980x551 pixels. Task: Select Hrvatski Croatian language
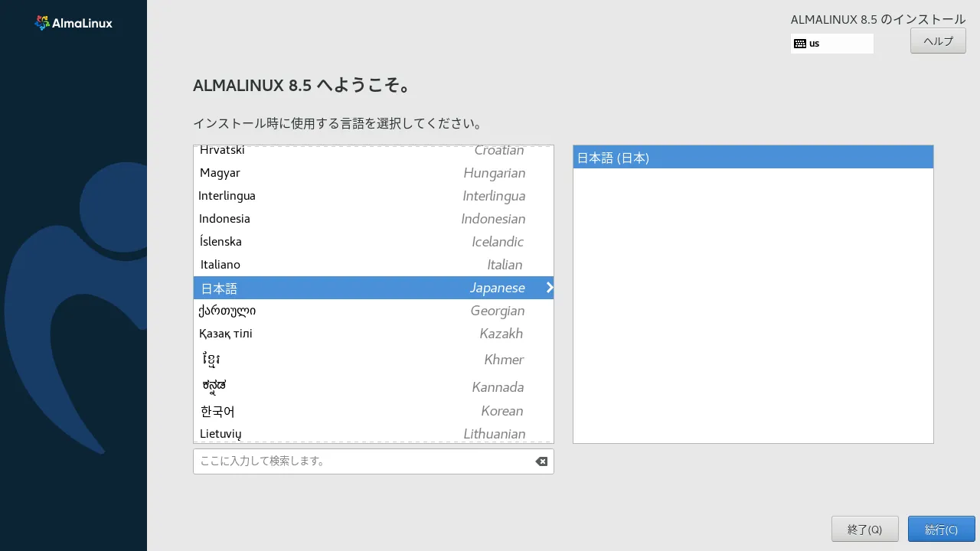[x=374, y=151]
